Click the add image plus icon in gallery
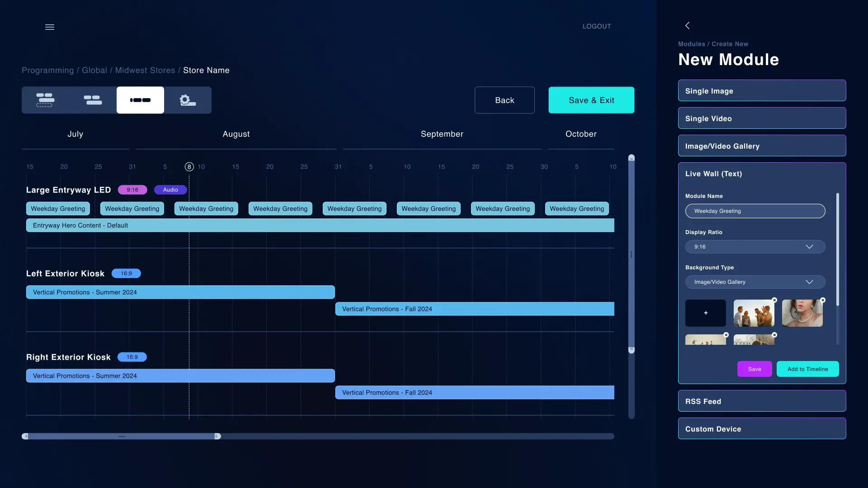 [x=706, y=313]
